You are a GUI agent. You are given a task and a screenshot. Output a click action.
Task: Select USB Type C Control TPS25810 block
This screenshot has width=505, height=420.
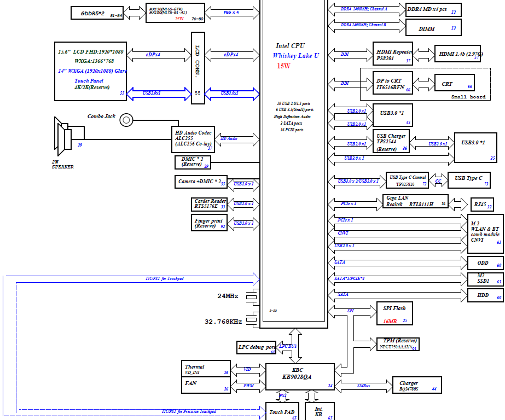(x=408, y=180)
